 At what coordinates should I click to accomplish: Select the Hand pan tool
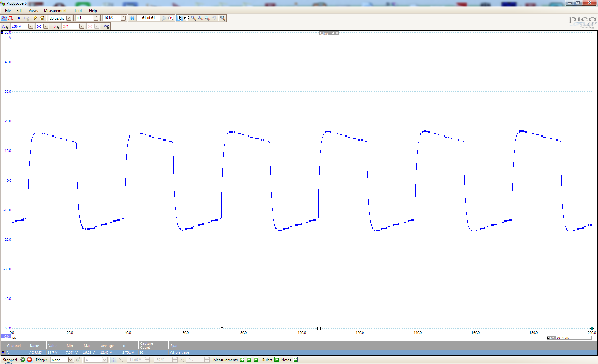186,18
